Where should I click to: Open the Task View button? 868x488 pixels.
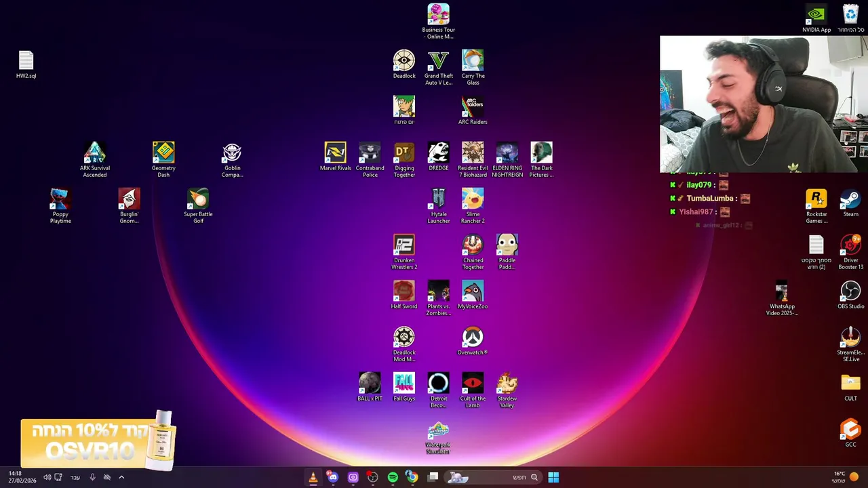coord(433,477)
